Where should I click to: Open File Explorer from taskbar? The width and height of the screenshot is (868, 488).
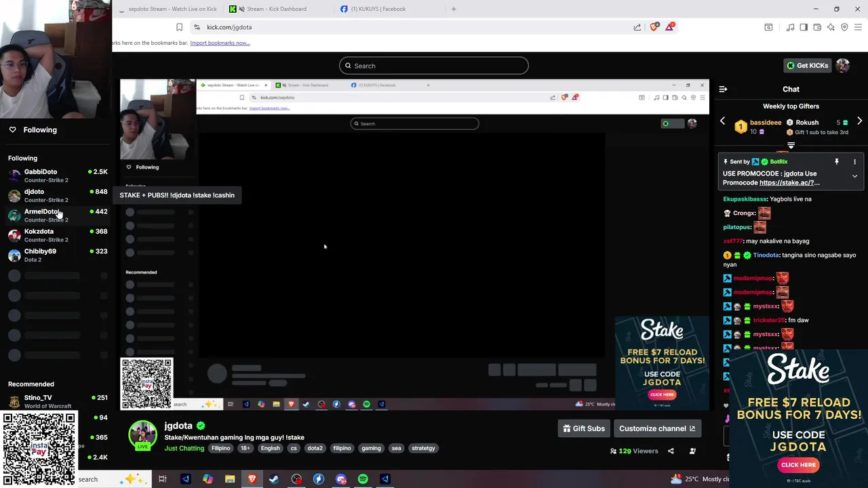pyautogui.click(x=230, y=479)
